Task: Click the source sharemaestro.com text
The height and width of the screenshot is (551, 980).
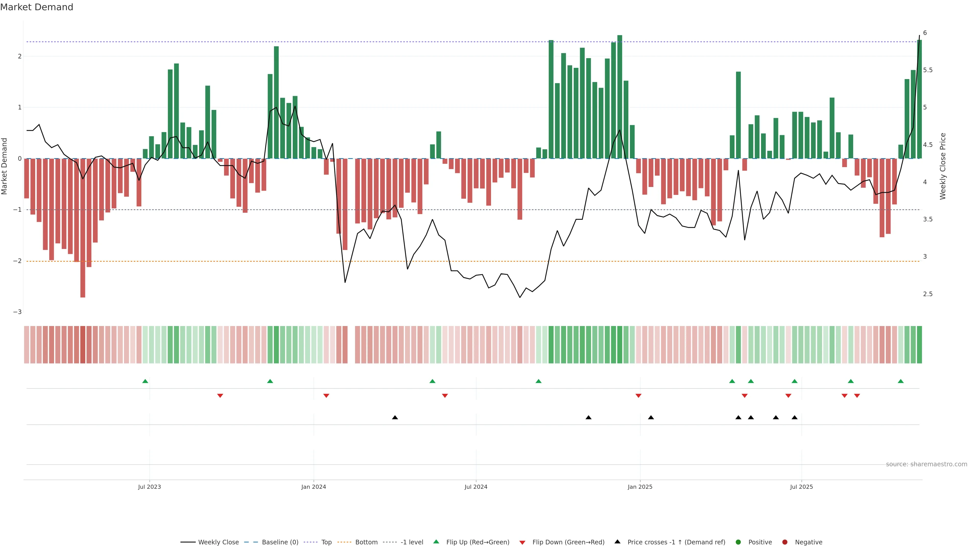Action: pos(926,464)
